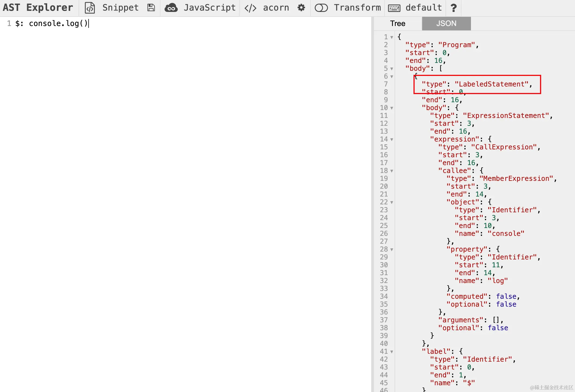This screenshot has width=575, height=392.
Task: Switch to the Tree tab
Action: pos(398,24)
